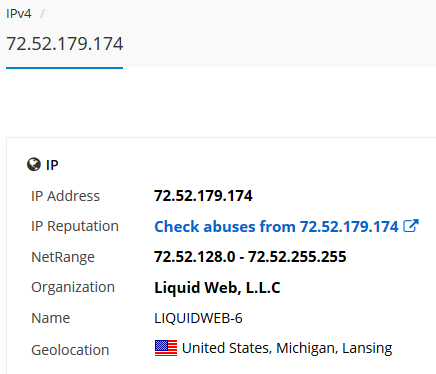Open the Check abuses from 72.52.179.174 link

click(276, 227)
